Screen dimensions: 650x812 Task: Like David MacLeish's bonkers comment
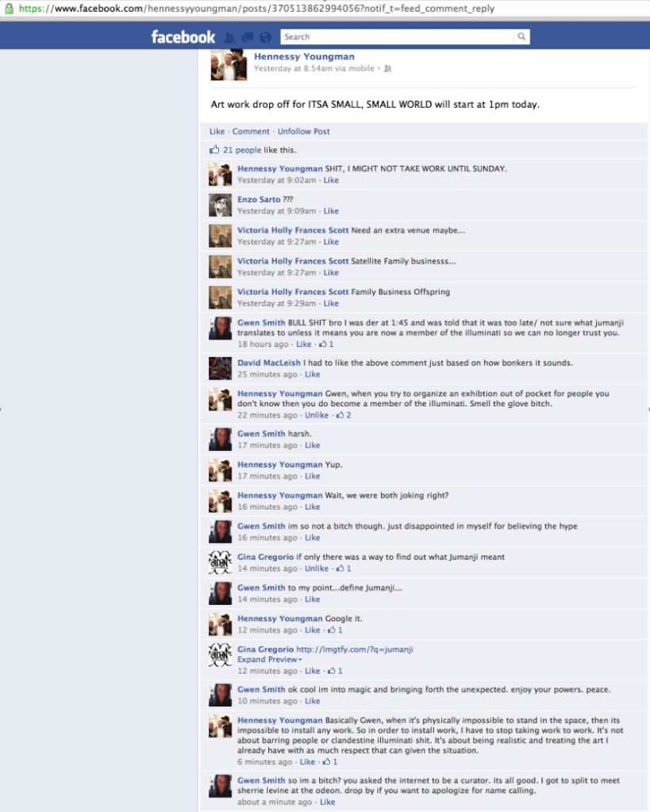click(x=313, y=375)
